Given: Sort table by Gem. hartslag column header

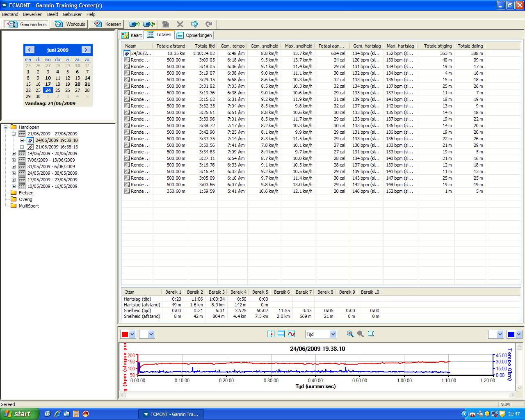Looking at the screenshot, I should 366,46.
